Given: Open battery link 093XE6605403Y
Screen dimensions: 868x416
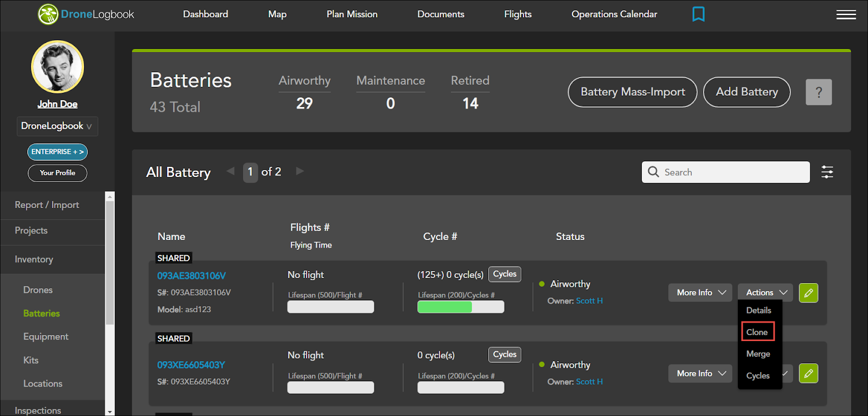Looking at the screenshot, I should (191, 365).
